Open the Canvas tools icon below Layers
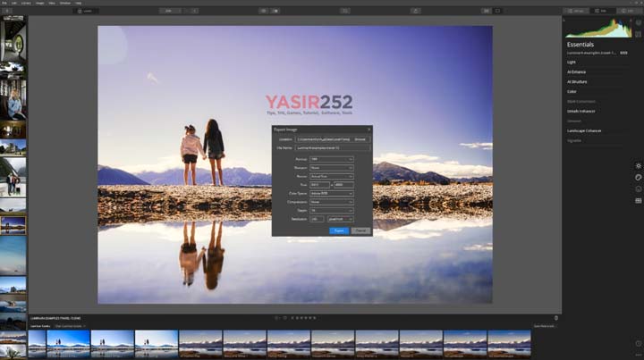This screenshot has width=644, height=360. [x=638, y=35]
